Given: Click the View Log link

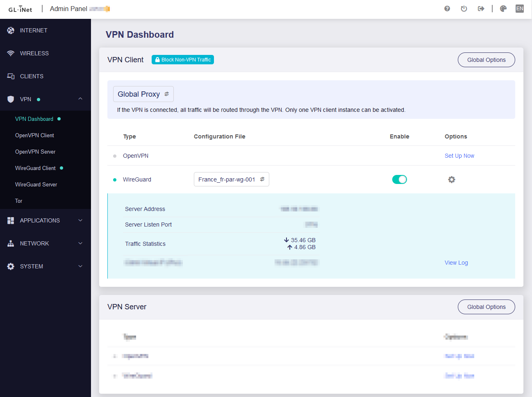Looking at the screenshot, I should point(456,263).
